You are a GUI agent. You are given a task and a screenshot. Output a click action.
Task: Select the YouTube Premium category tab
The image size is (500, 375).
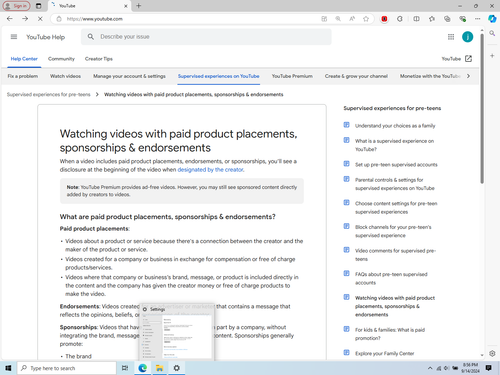pos(292,76)
